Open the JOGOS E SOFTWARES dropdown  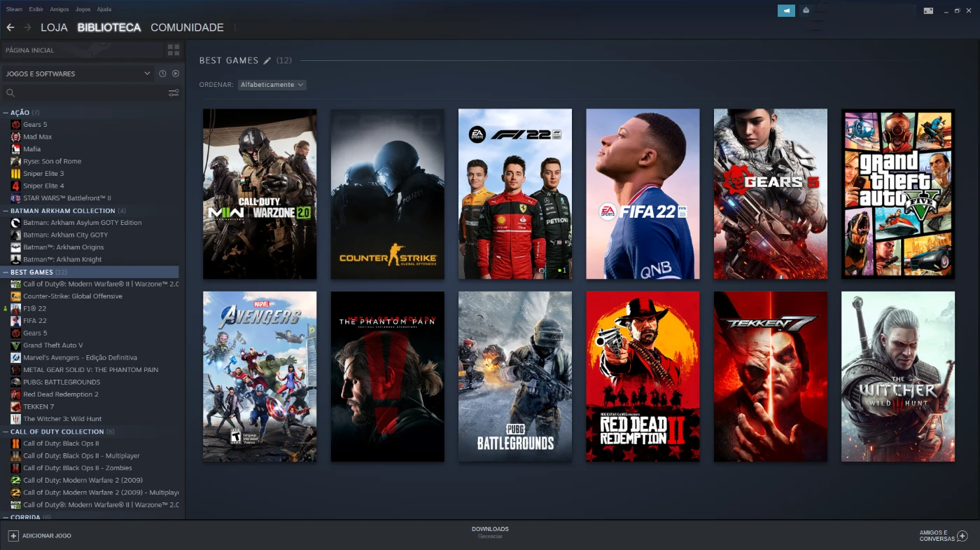(x=78, y=74)
